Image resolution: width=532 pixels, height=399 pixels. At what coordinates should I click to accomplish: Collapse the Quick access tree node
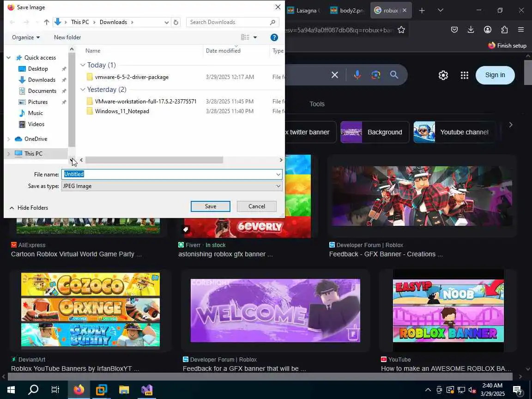[9, 58]
